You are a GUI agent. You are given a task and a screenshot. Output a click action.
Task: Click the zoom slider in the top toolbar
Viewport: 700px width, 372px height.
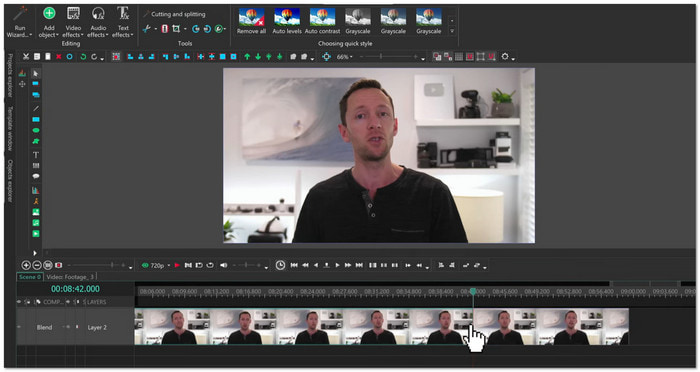coord(388,57)
